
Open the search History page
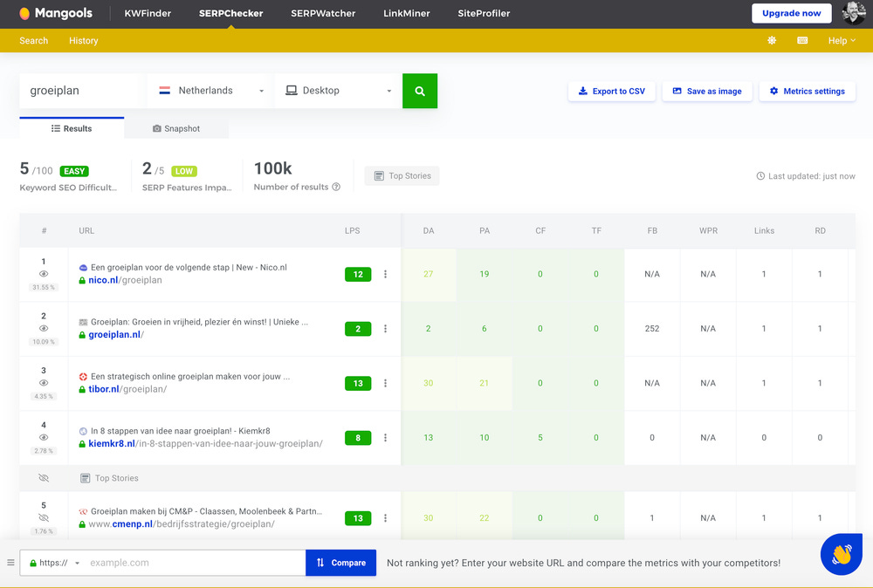[x=84, y=41]
